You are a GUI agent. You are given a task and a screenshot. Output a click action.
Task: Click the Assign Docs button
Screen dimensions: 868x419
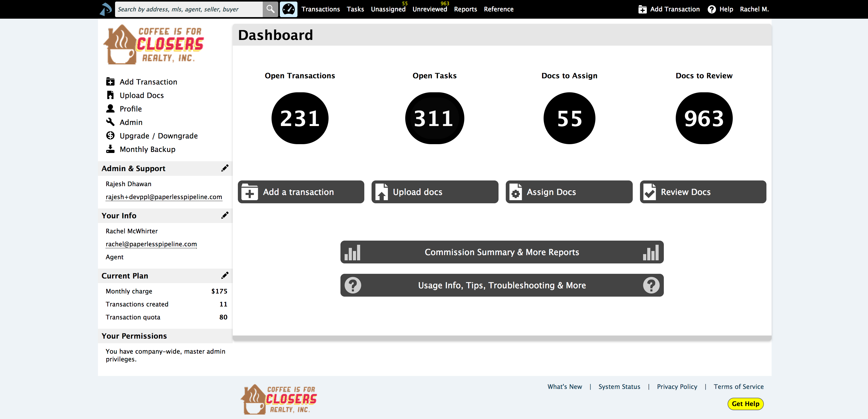tap(569, 192)
